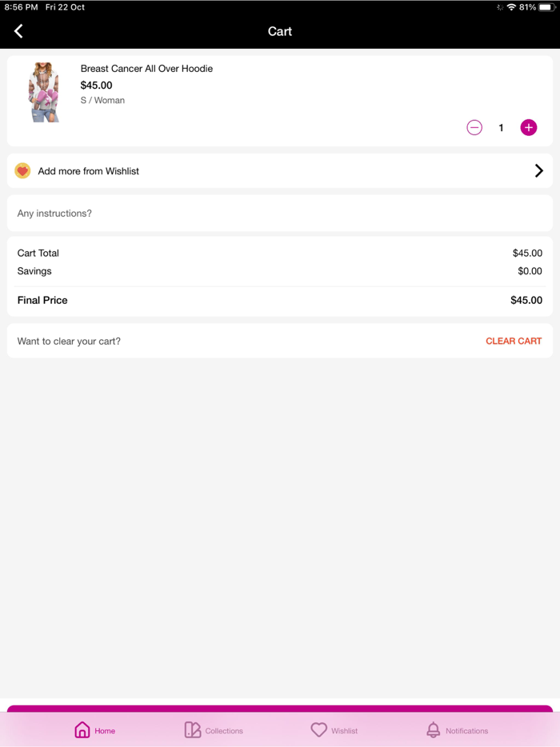Open the Wishlist tab
This screenshot has height=747, width=560.
(x=334, y=730)
